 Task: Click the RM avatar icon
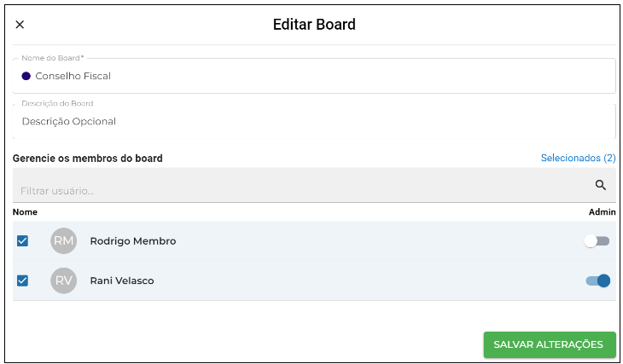click(x=63, y=241)
